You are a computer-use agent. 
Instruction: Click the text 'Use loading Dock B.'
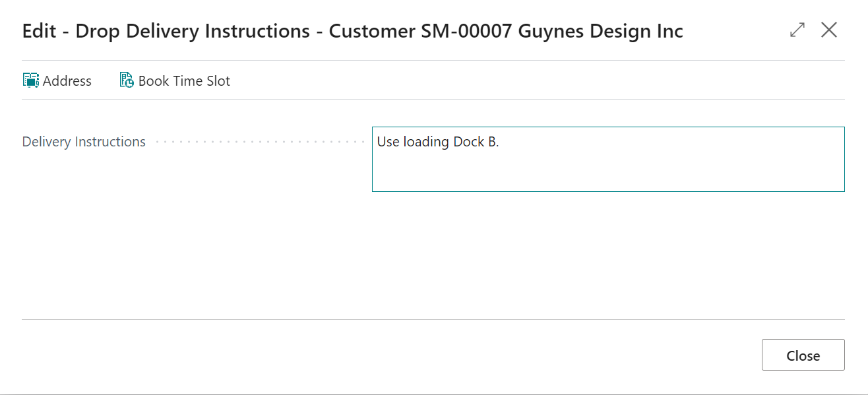click(x=438, y=142)
